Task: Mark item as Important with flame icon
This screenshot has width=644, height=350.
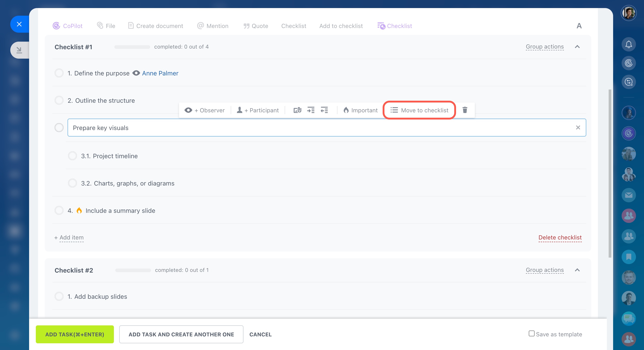Action: (x=360, y=110)
